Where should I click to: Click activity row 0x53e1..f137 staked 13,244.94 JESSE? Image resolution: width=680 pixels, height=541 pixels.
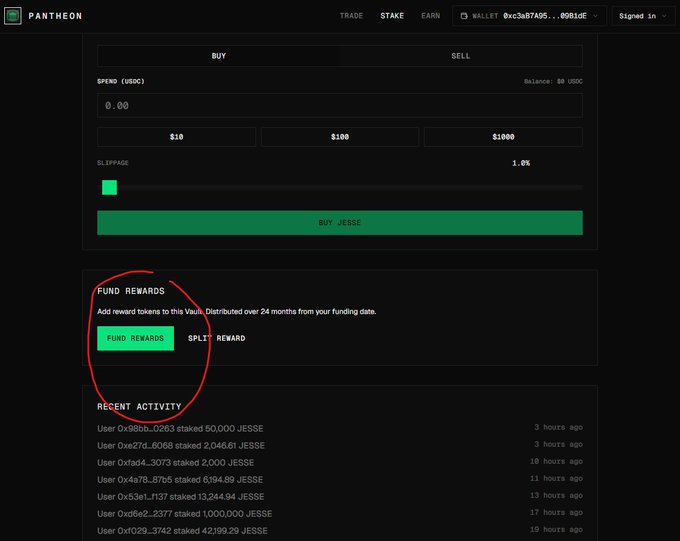pos(340,496)
